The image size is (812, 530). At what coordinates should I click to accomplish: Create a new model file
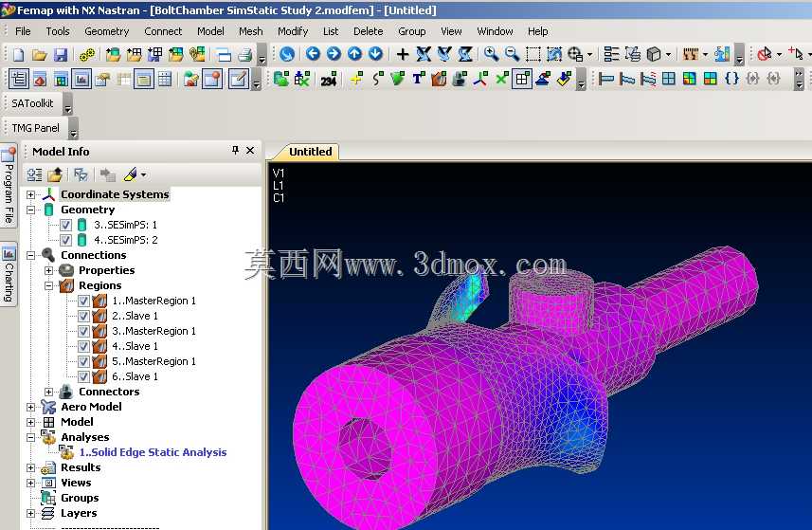pyautogui.click(x=18, y=54)
